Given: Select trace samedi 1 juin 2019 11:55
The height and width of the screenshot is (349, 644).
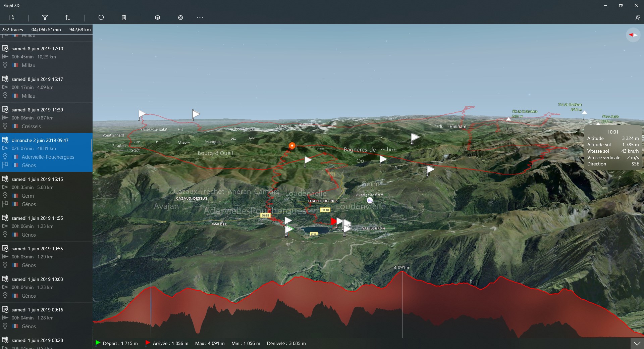Looking at the screenshot, I should [x=46, y=226].
